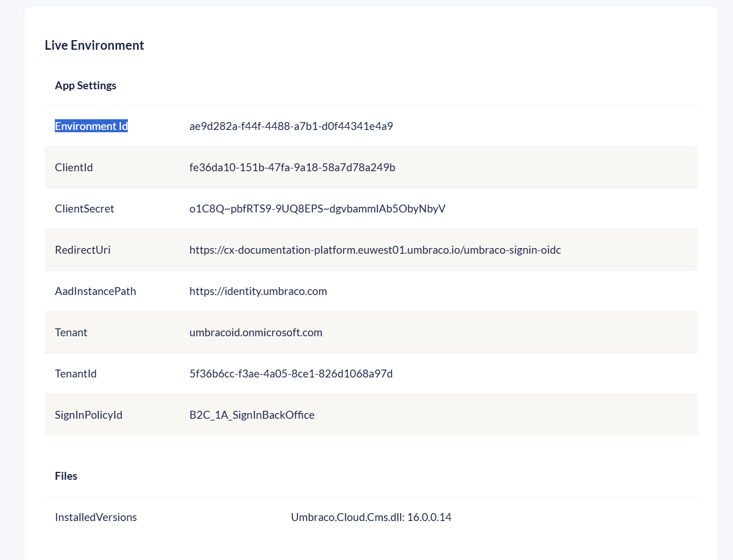Click the TenantId label
The width and height of the screenshot is (733, 560).
[75, 374]
